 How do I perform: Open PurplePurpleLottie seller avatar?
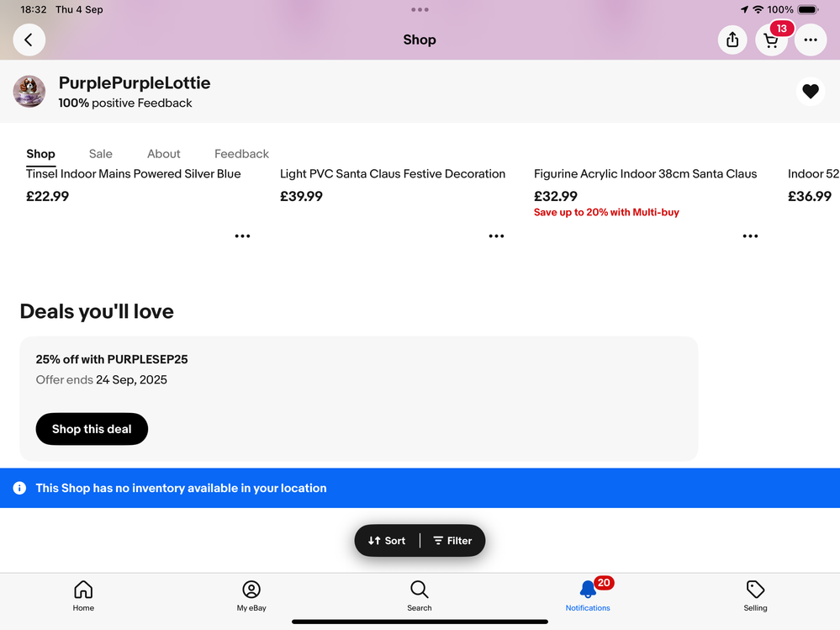(x=29, y=91)
